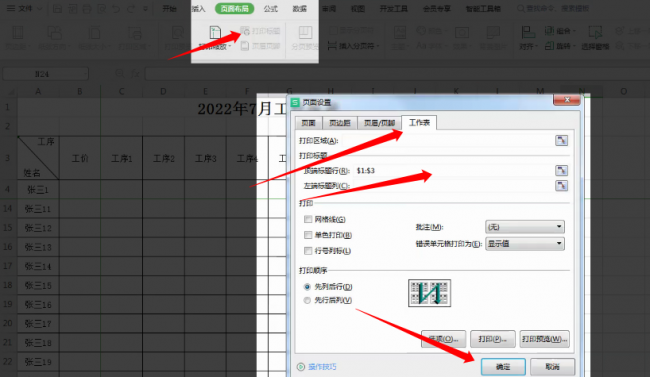
Task: Open the name box dropdown arrow
Action: [85, 74]
